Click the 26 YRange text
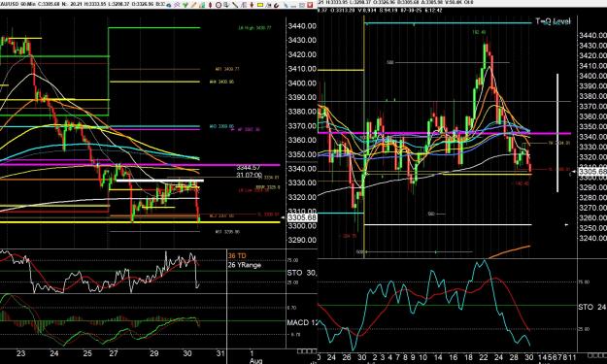 (x=245, y=265)
